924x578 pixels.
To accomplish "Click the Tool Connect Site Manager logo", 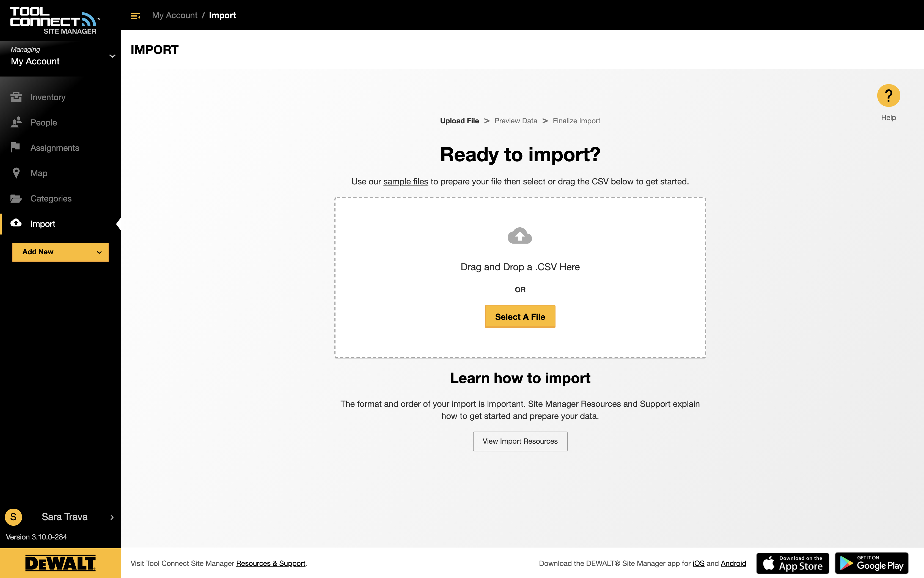I will click(x=55, y=21).
